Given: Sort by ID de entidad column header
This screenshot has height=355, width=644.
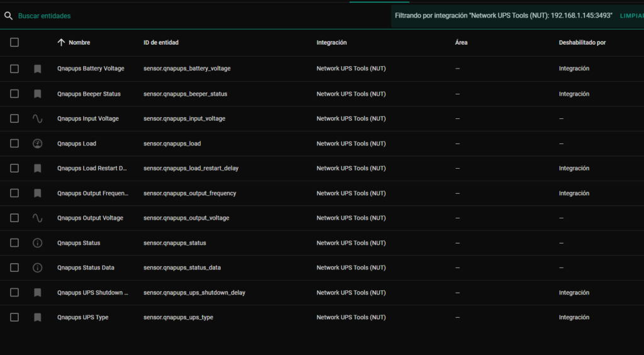Looking at the screenshot, I should point(160,42).
